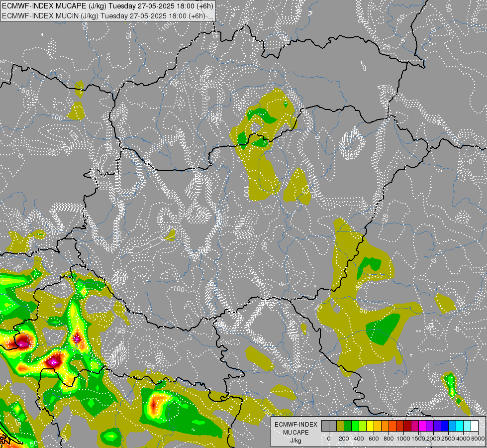This screenshot has width=487, height=448.
Task: Click the ECMWF-INDEX legend heading
Action: point(296,425)
